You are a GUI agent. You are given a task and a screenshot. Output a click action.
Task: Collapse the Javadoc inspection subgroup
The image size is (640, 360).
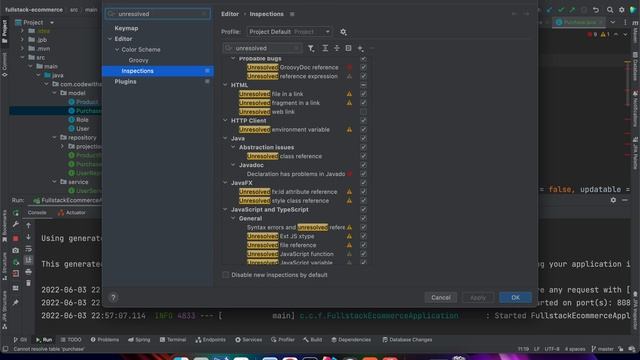point(233,165)
